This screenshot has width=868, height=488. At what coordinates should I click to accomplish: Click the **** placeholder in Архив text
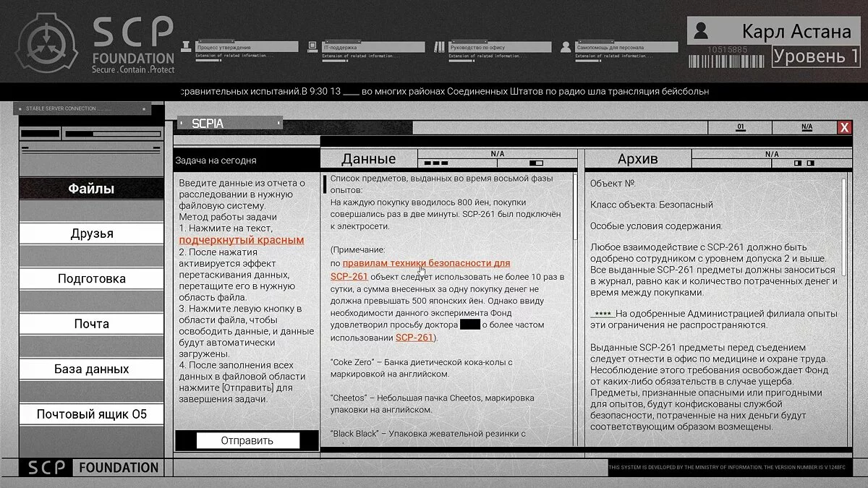[603, 314]
